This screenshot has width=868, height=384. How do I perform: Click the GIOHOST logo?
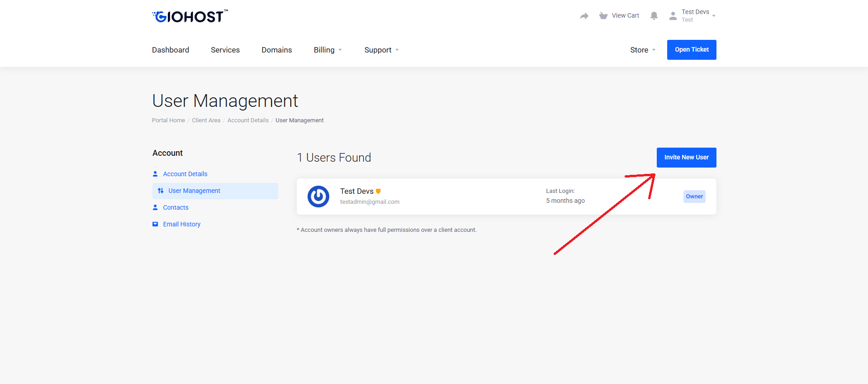(x=190, y=16)
